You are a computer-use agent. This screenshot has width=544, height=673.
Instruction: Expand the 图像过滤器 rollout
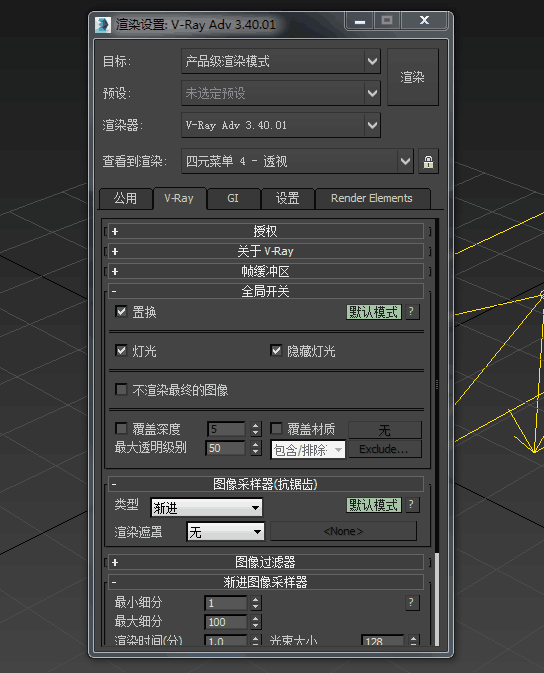coord(266,562)
